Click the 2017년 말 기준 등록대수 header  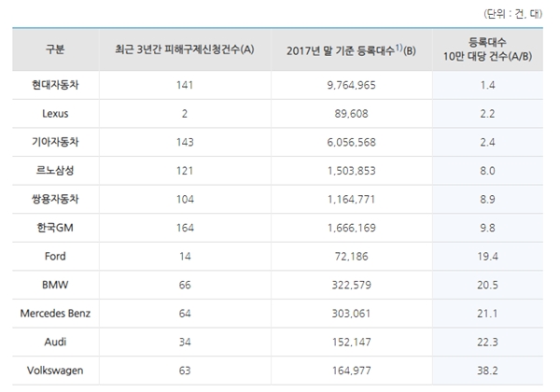[x=351, y=50]
